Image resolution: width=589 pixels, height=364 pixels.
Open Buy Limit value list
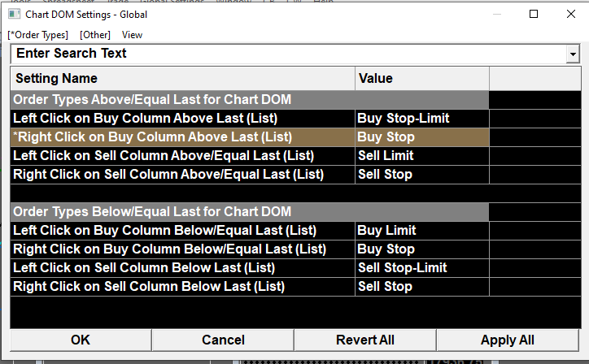(x=421, y=231)
